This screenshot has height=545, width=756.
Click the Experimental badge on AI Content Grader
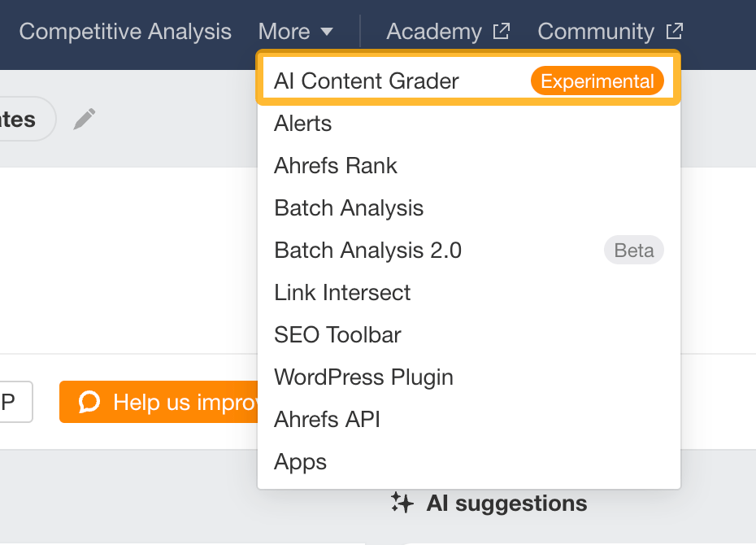(x=597, y=81)
